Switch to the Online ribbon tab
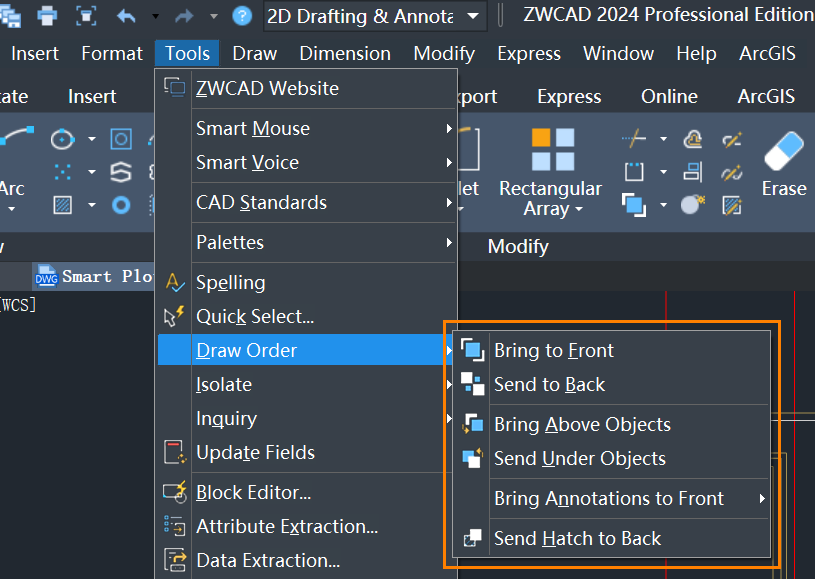The width and height of the screenshot is (815, 579). [669, 97]
